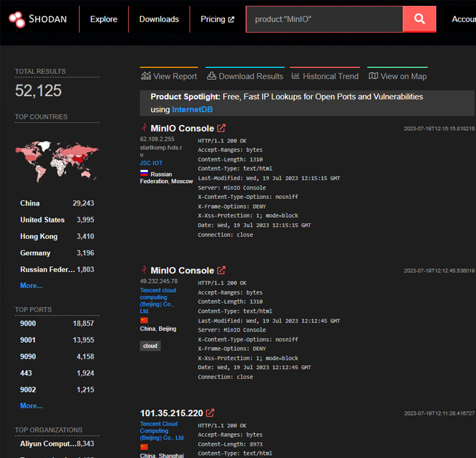476x458 pixels.
Task: Filter results by China
Action: coord(57,203)
